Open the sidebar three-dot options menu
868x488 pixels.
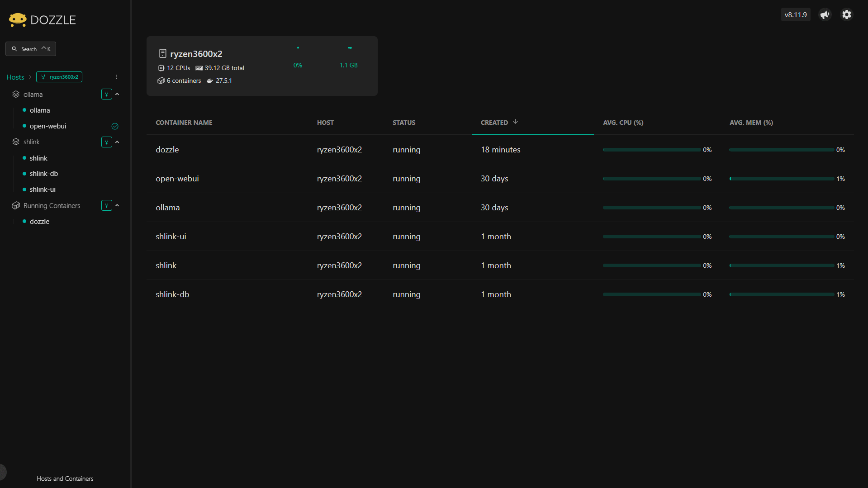[x=117, y=77]
